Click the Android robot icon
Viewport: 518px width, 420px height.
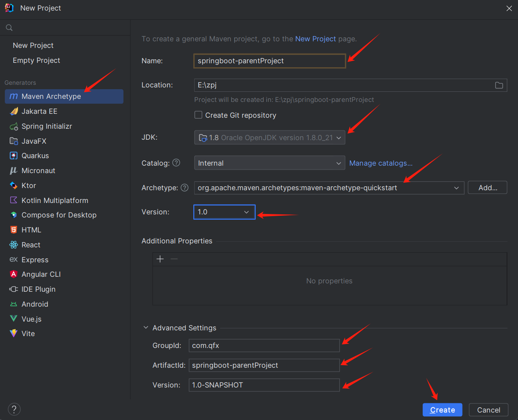[x=14, y=304]
